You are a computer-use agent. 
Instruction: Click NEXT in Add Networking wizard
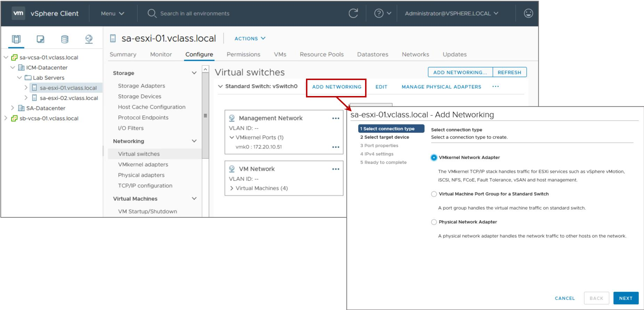(x=626, y=298)
